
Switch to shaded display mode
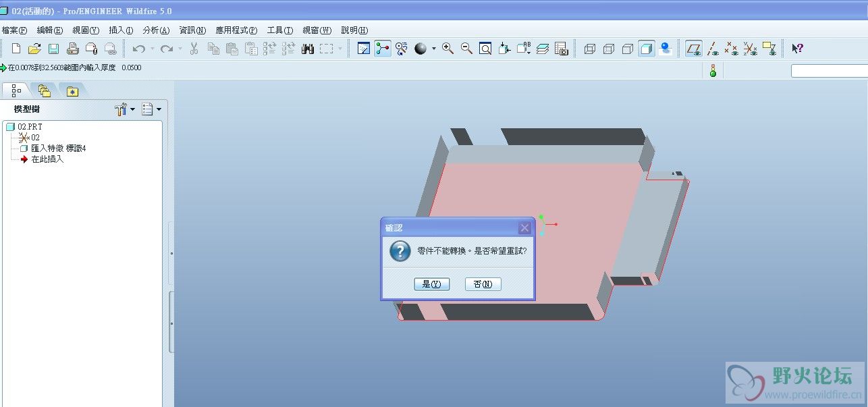[x=647, y=49]
